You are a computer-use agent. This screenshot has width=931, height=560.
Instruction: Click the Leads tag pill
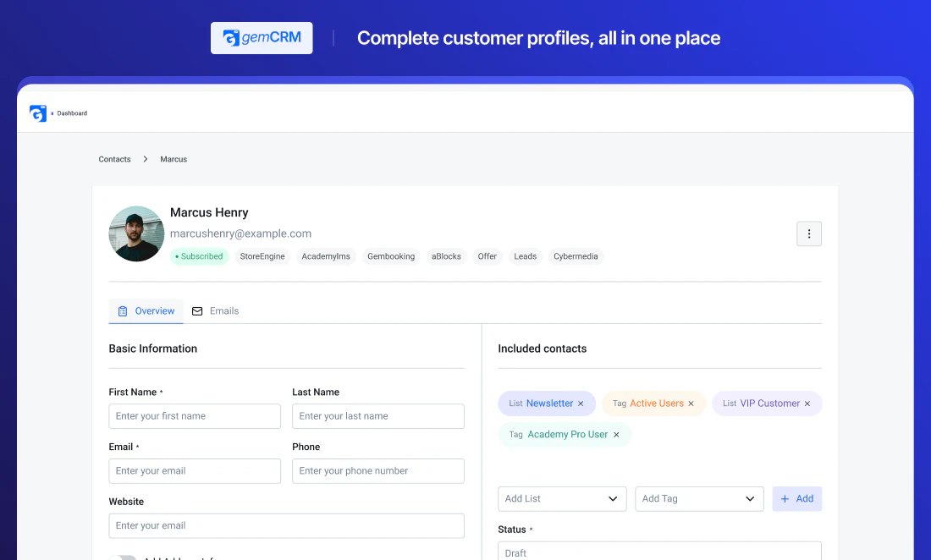click(x=526, y=256)
